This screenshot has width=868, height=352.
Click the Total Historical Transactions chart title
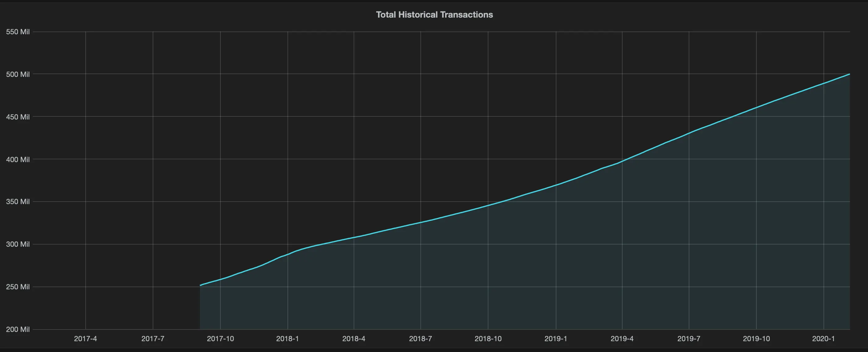click(x=434, y=15)
